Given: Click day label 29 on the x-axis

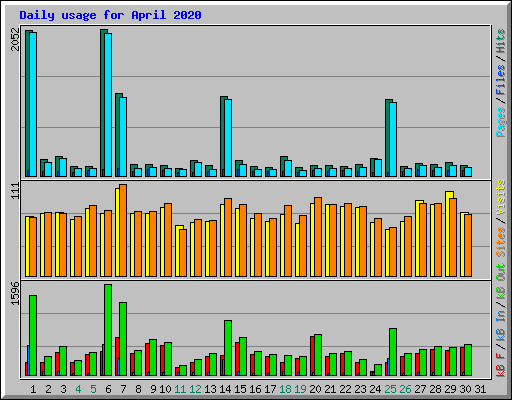Looking at the screenshot, I should (x=450, y=389).
